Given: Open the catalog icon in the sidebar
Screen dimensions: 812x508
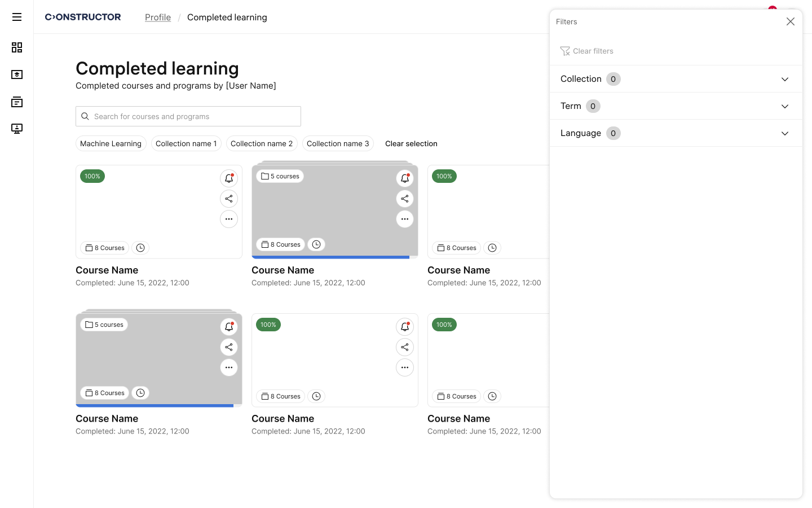Looking at the screenshot, I should pyautogui.click(x=17, y=102).
